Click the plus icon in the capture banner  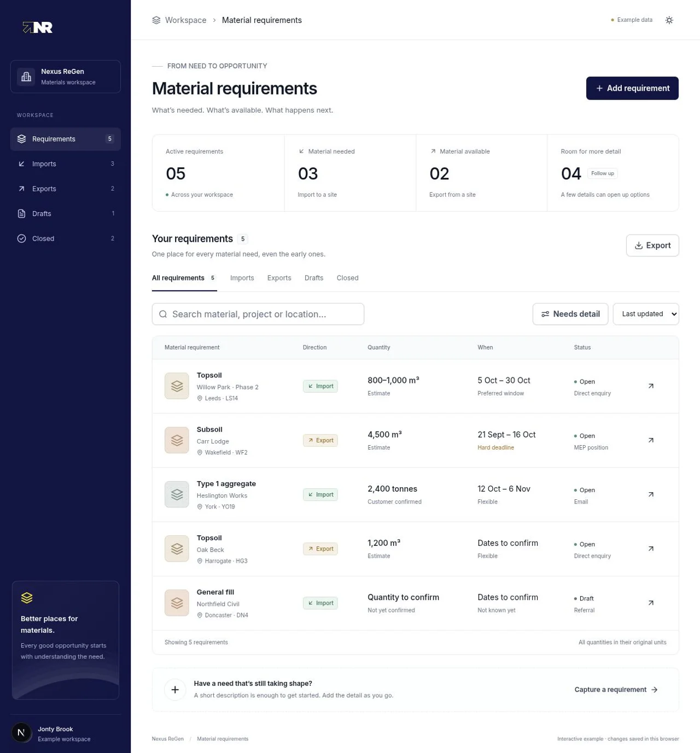[x=175, y=690]
